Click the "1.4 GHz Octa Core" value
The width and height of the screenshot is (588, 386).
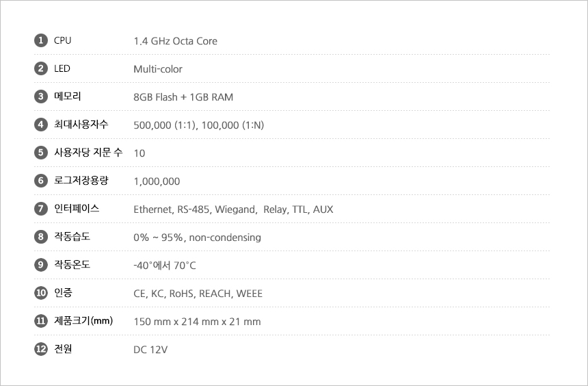(175, 41)
